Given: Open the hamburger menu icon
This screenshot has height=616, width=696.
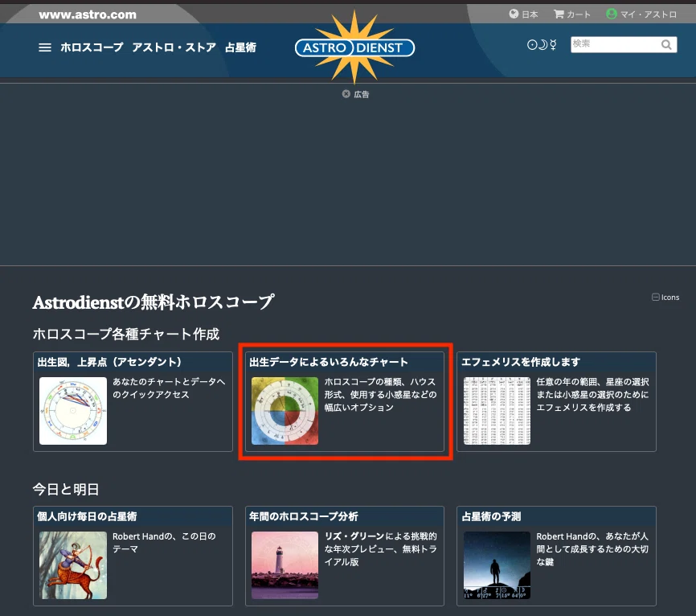Looking at the screenshot, I should 45,47.
